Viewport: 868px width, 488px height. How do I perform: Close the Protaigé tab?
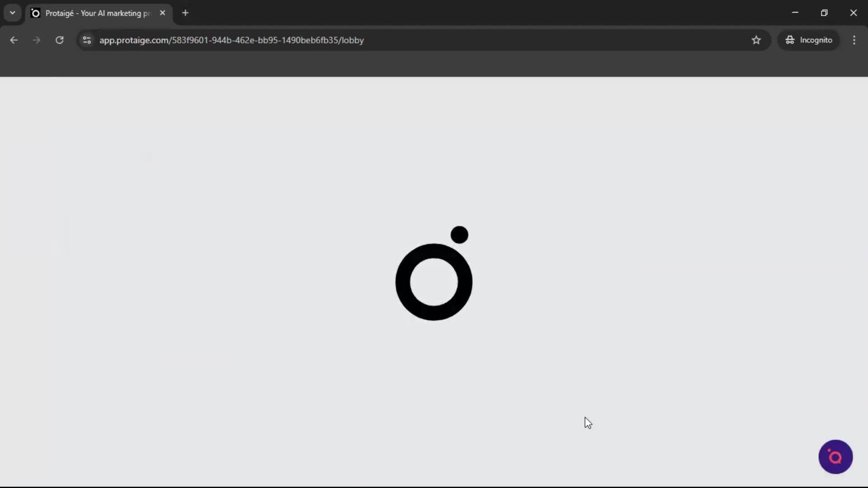[162, 13]
